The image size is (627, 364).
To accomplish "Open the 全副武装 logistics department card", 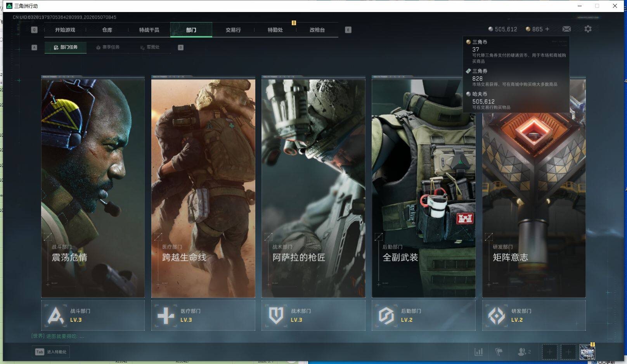I will [424, 188].
